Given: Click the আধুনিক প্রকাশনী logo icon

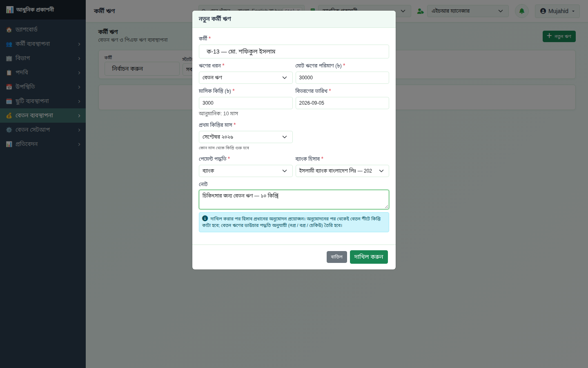Looking at the screenshot, I should pos(10,10).
